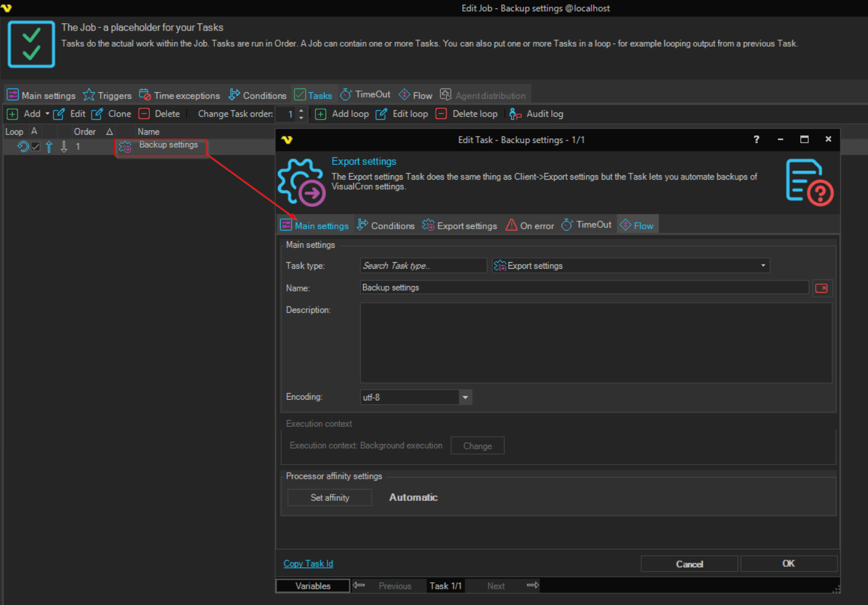Switch to the On error tab
This screenshot has width=868, height=605.
tap(530, 226)
